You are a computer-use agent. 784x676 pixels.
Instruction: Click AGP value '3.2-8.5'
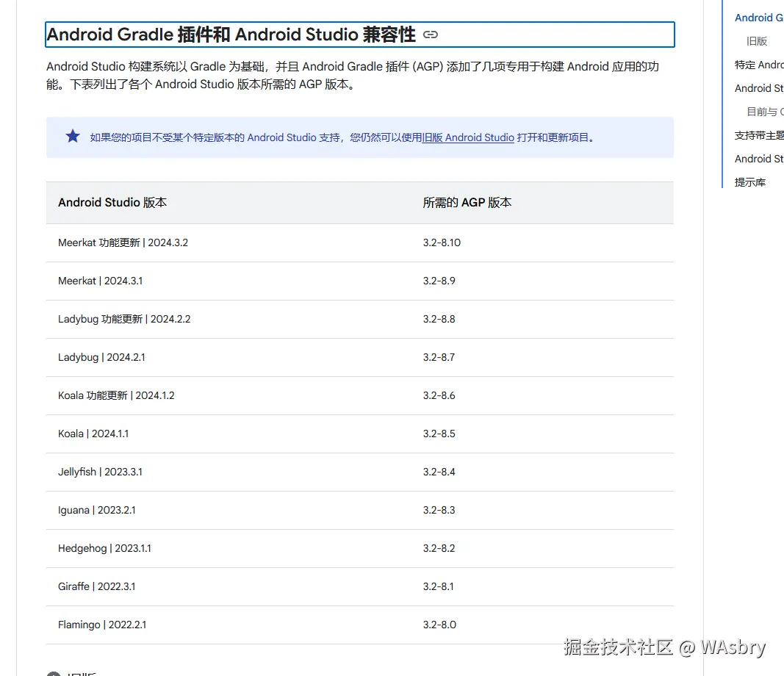(439, 434)
